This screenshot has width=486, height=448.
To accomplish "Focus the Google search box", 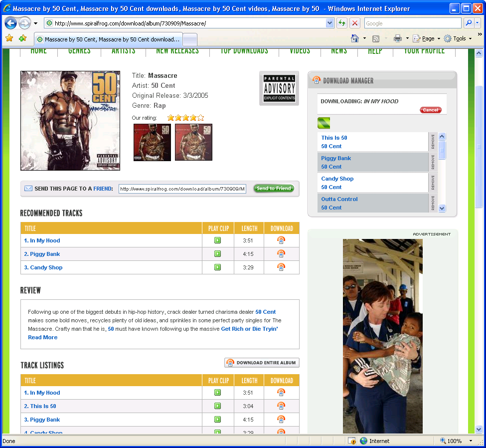I will (x=413, y=23).
